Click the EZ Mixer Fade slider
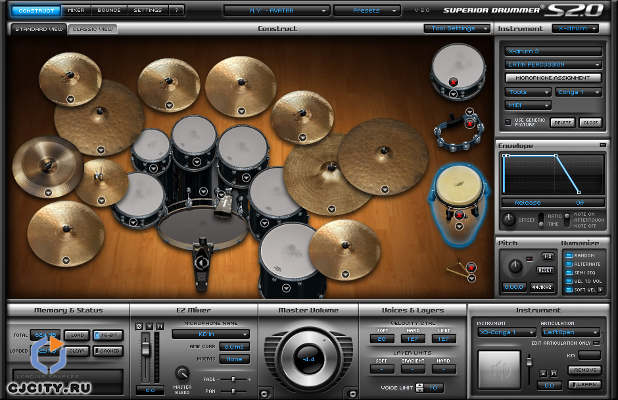The height and width of the screenshot is (400, 618). click(233, 379)
